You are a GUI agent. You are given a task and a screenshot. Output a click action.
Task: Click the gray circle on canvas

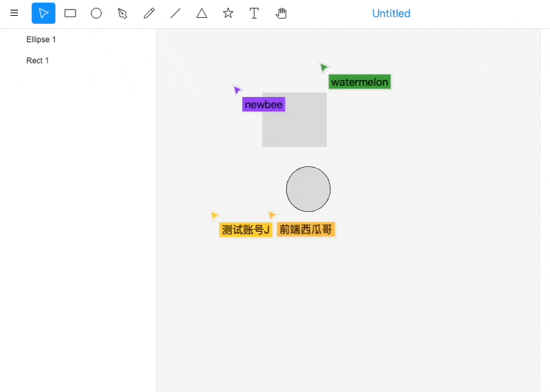pyautogui.click(x=308, y=189)
